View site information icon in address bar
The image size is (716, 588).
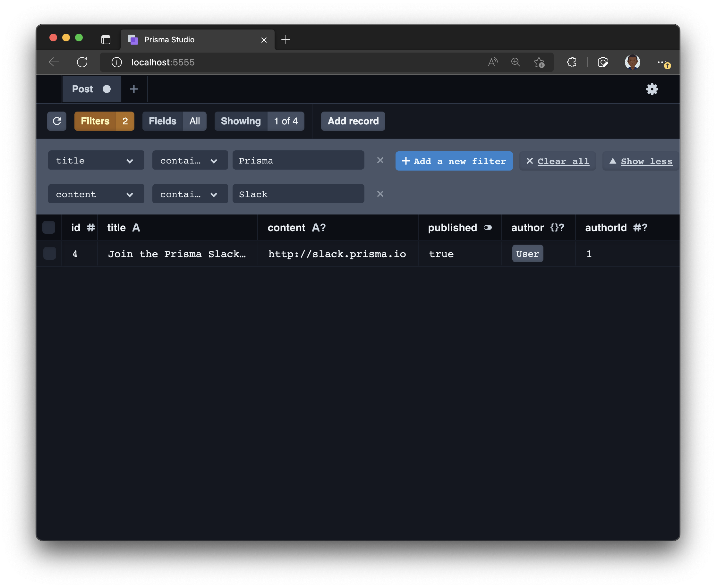[x=116, y=62]
